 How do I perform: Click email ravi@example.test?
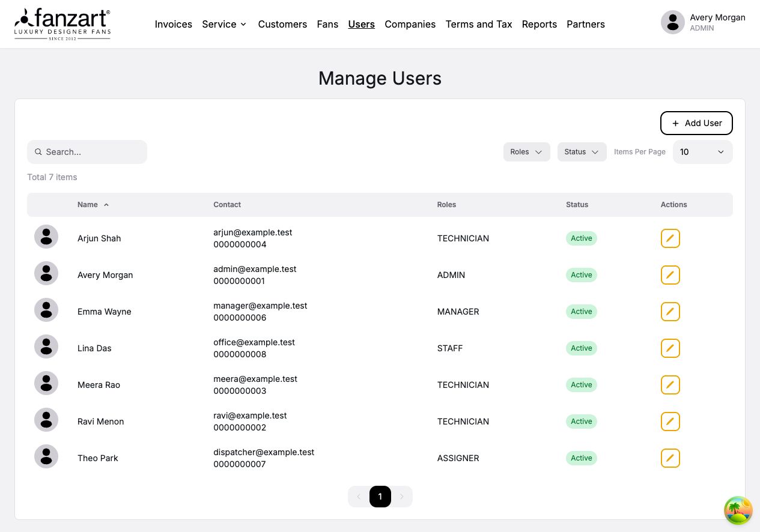click(250, 416)
